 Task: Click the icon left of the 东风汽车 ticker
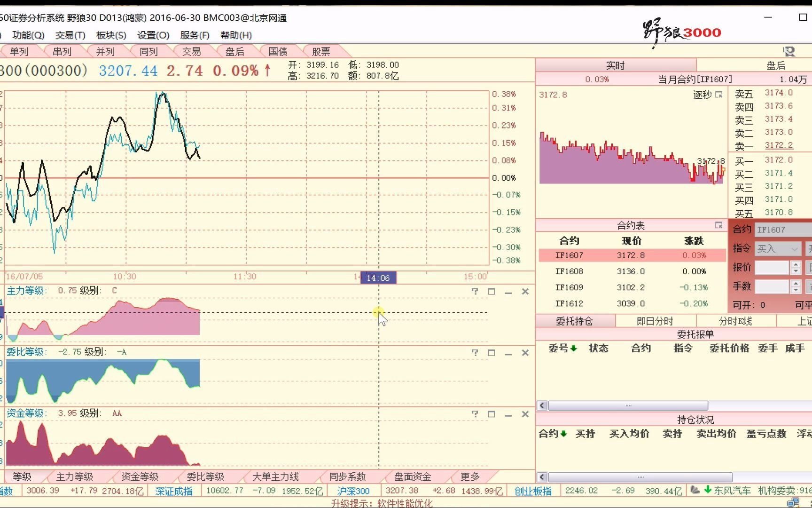(x=695, y=490)
